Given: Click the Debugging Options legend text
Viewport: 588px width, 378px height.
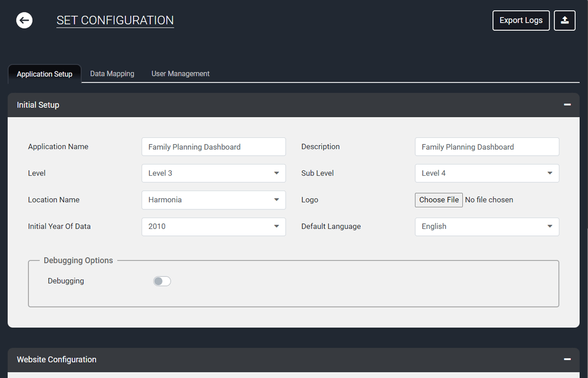Looking at the screenshot, I should 78,261.
